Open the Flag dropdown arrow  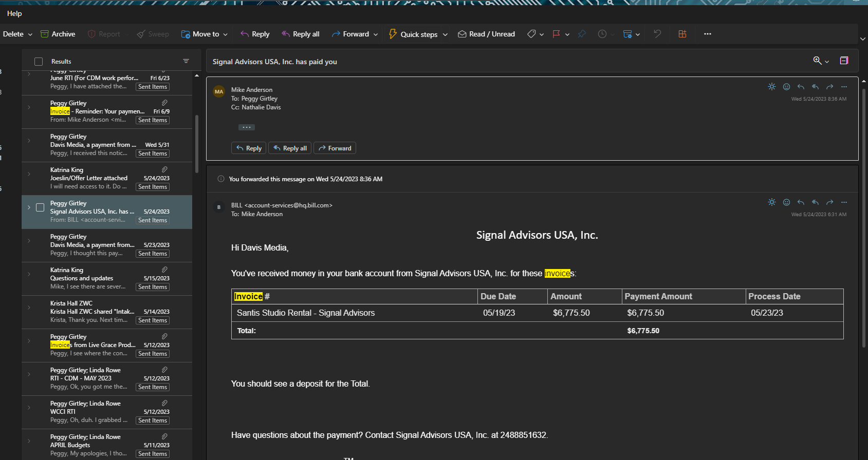pyautogui.click(x=567, y=34)
